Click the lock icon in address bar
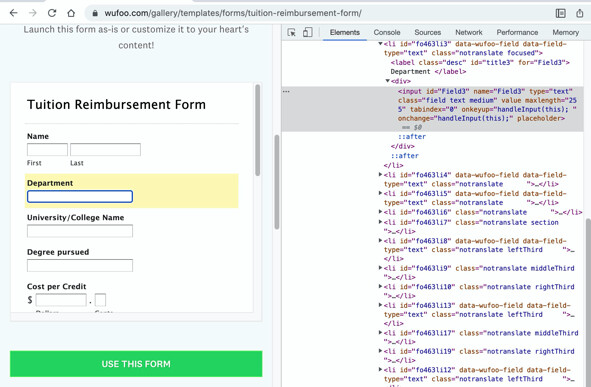Screen dimensions: 591x387 pos(95,13)
